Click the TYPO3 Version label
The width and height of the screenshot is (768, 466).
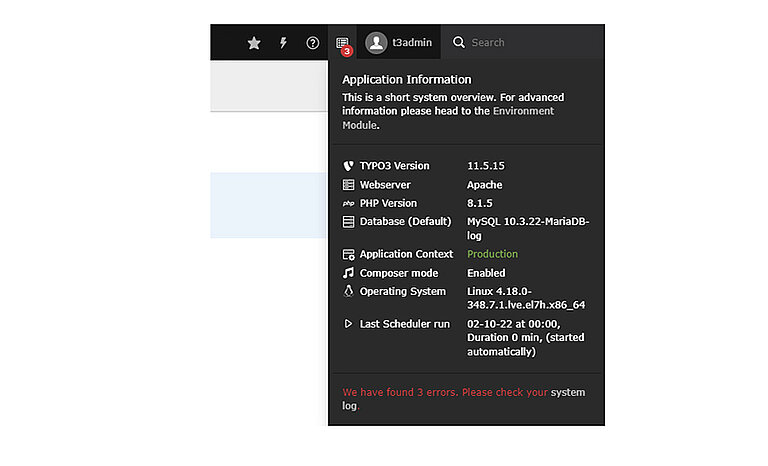click(394, 166)
